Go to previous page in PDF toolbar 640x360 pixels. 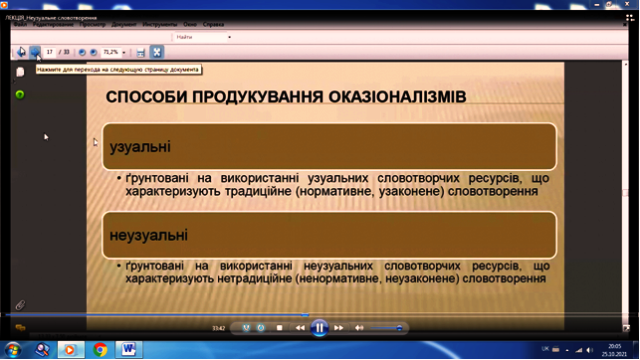(x=21, y=52)
